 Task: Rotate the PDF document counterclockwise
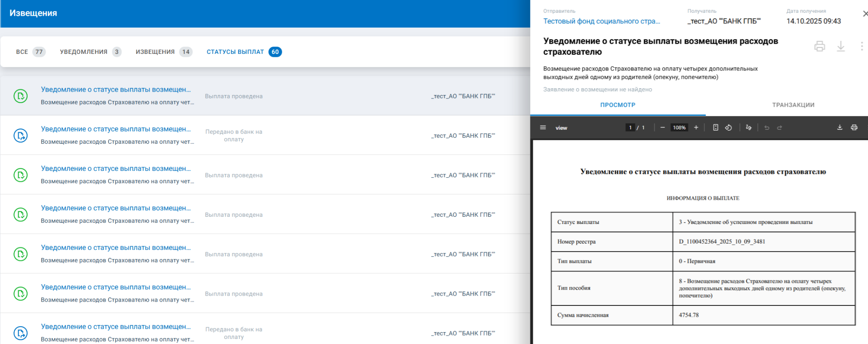(x=729, y=128)
